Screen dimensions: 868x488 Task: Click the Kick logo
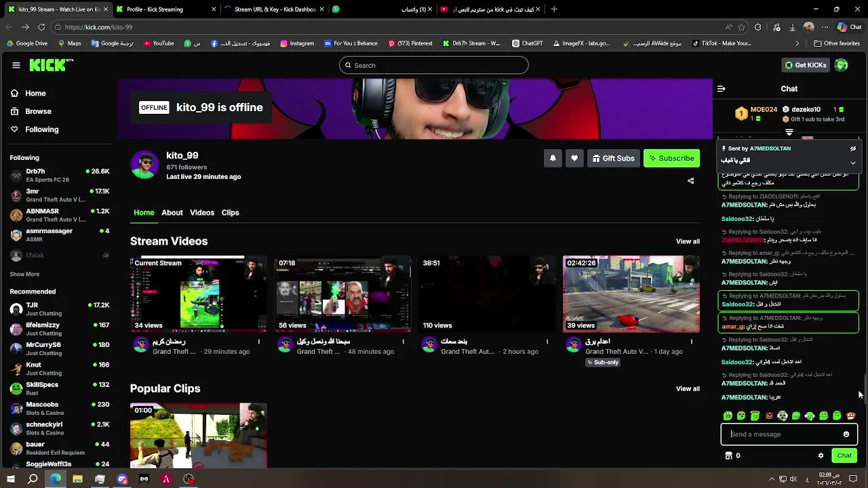[x=50, y=65]
